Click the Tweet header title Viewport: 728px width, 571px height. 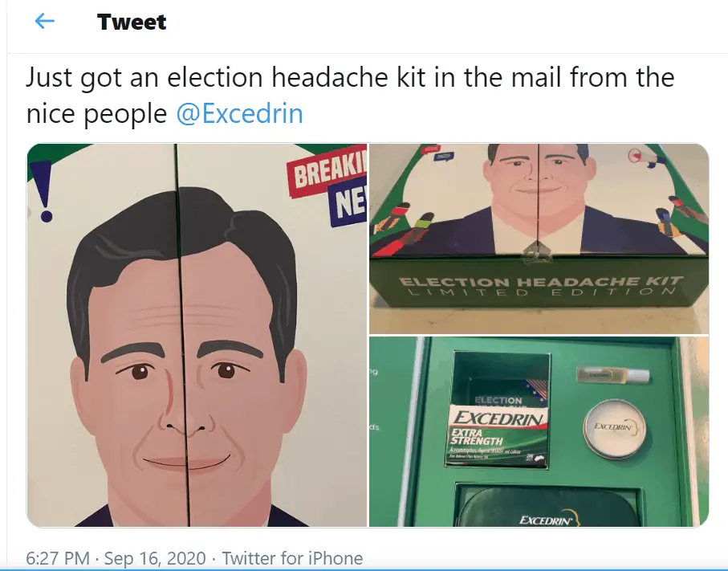[132, 22]
